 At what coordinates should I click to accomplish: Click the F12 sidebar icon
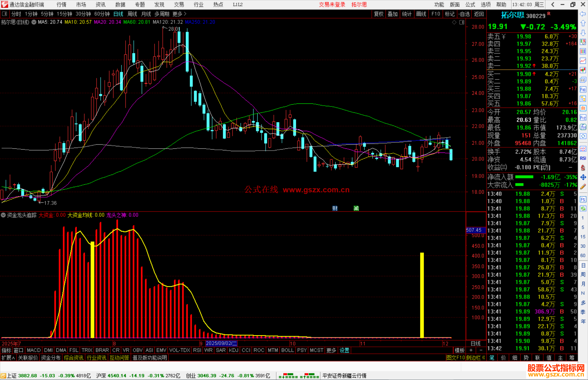tap(583, 118)
